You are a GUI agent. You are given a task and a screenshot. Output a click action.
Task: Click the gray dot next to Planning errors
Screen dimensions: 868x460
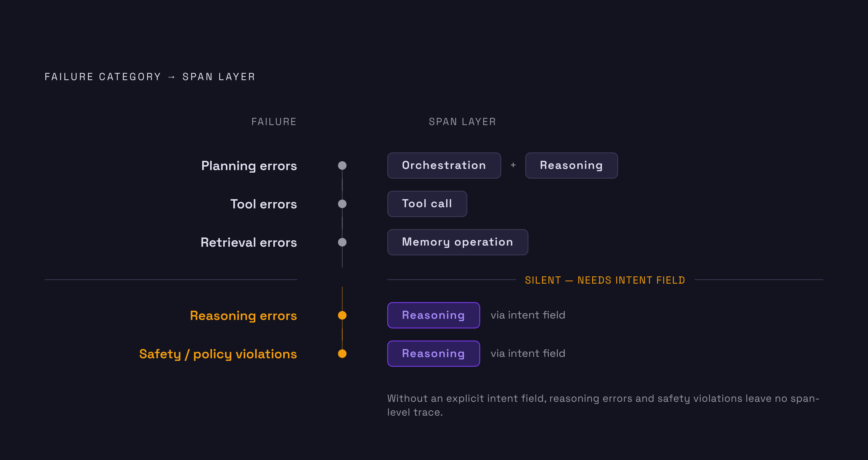tap(342, 165)
